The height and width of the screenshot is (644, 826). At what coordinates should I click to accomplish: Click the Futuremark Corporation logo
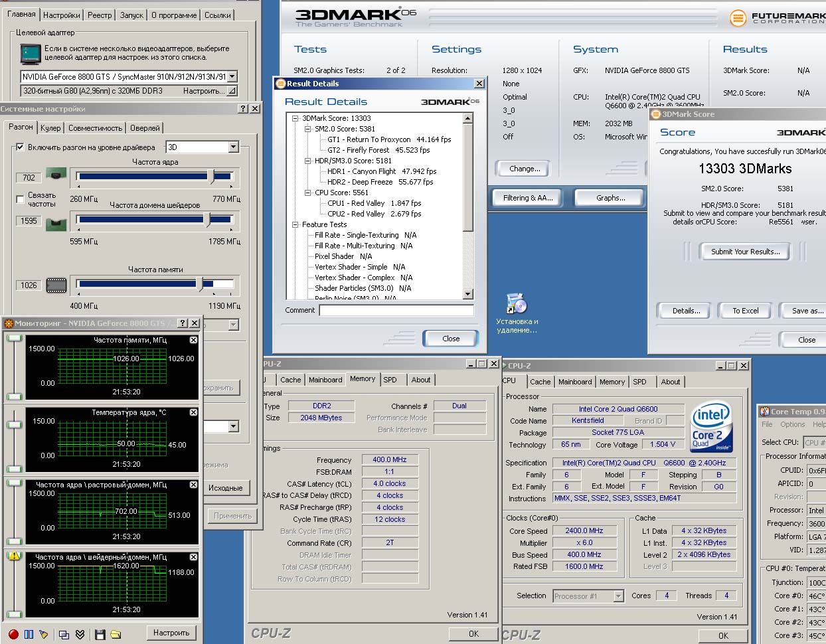pos(777,18)
